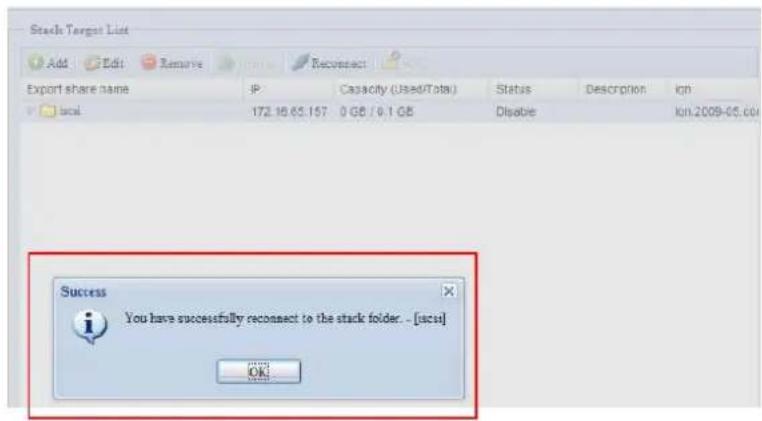This screenshot has width=762, height=421.
Task: Click the blue info bubble icon
Action: [x=89, y=326]
